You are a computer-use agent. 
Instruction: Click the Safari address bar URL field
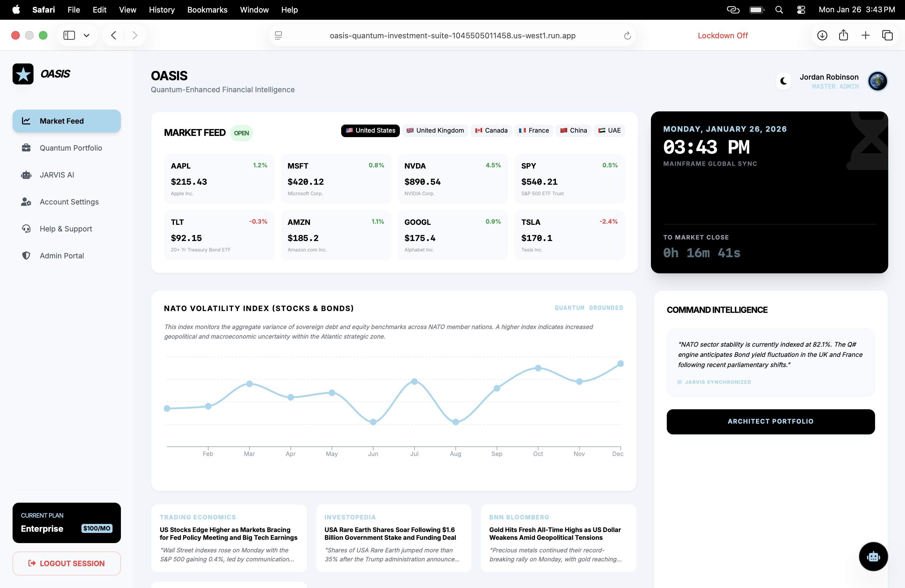[452, 35]
